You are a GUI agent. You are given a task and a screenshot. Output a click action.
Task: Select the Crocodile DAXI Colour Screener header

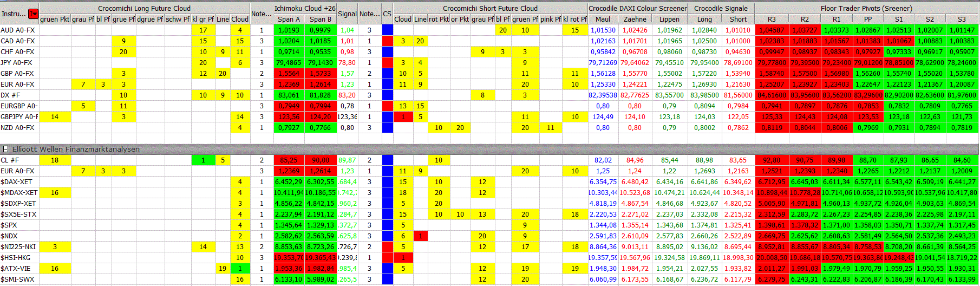tap(637, 8)
